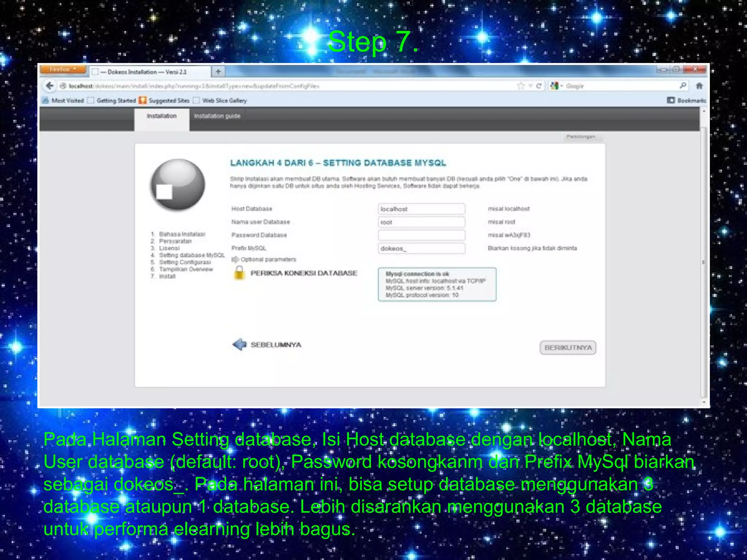Viewport: 747px width, 560px height.
Task: Click the Pertolongan help link
Action: point(581,137)
